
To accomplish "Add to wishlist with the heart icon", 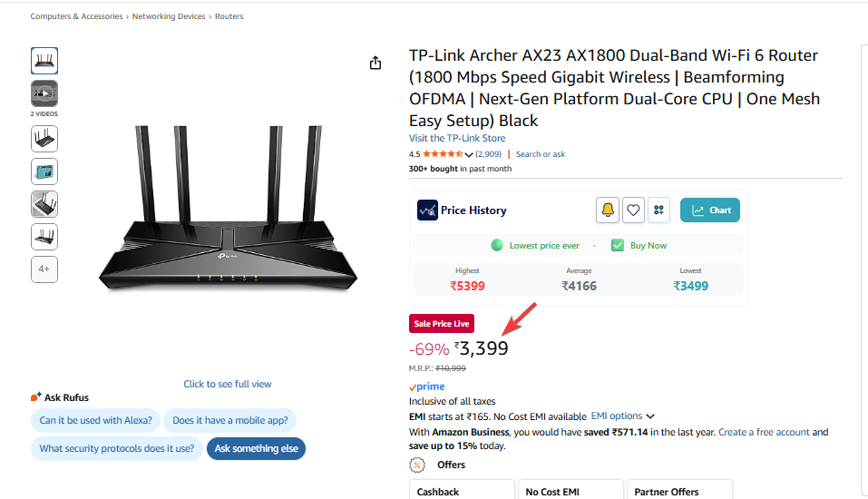I will click(633, 210).
